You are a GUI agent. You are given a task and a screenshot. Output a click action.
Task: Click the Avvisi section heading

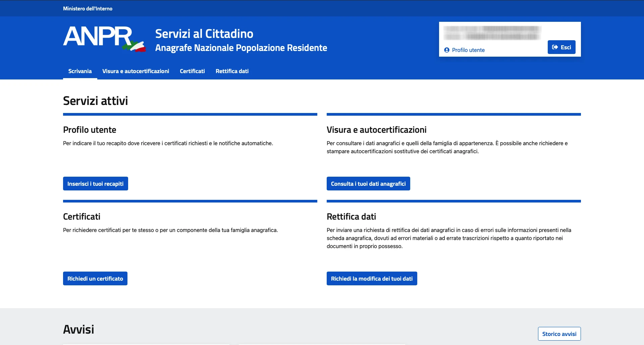click(x=78, y=329)
